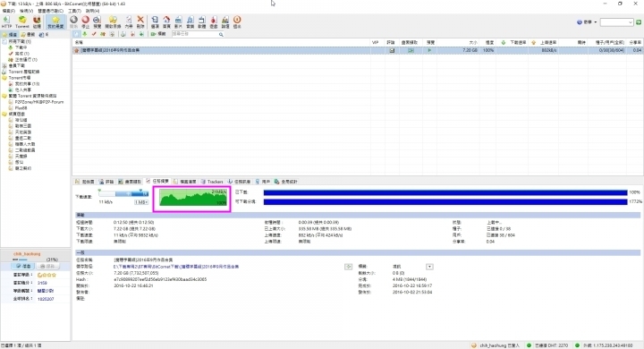
Task: Click the properties document toolbar icon
Action: [129, 21]
